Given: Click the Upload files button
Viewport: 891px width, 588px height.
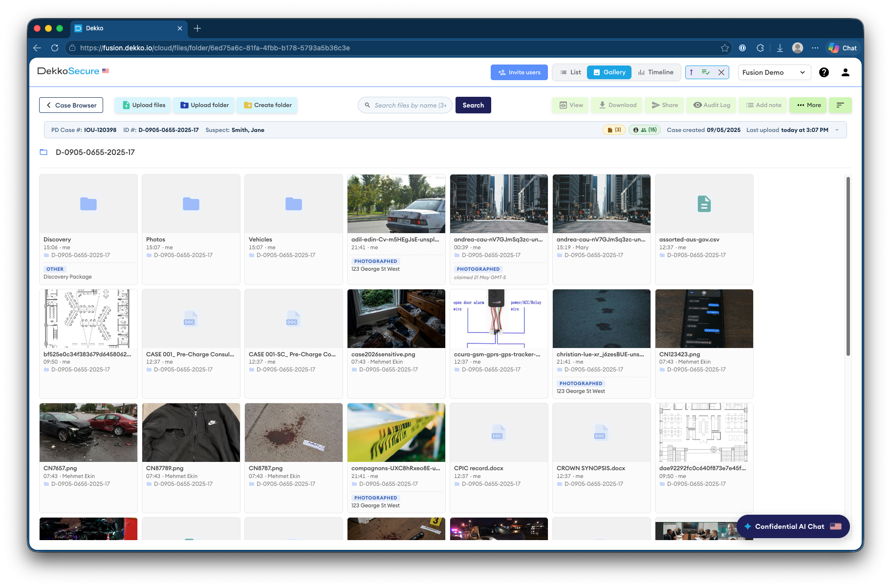Looking at the screenshot, I should 144,105.
